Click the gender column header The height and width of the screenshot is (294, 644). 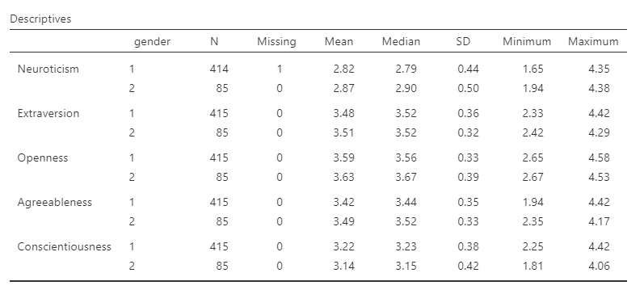click(x=152, y=42)
